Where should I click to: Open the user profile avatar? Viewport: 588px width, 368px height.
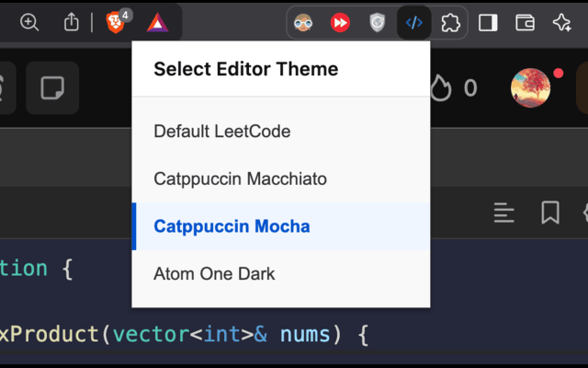(531, 88)
